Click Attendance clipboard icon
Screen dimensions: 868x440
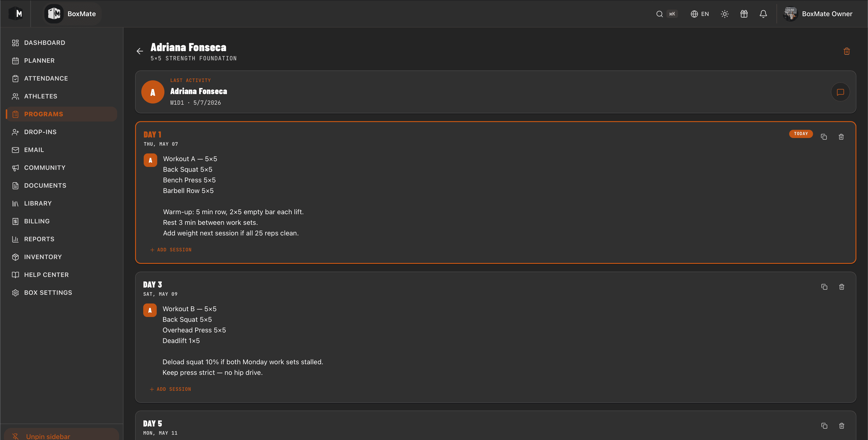point(15,79)
